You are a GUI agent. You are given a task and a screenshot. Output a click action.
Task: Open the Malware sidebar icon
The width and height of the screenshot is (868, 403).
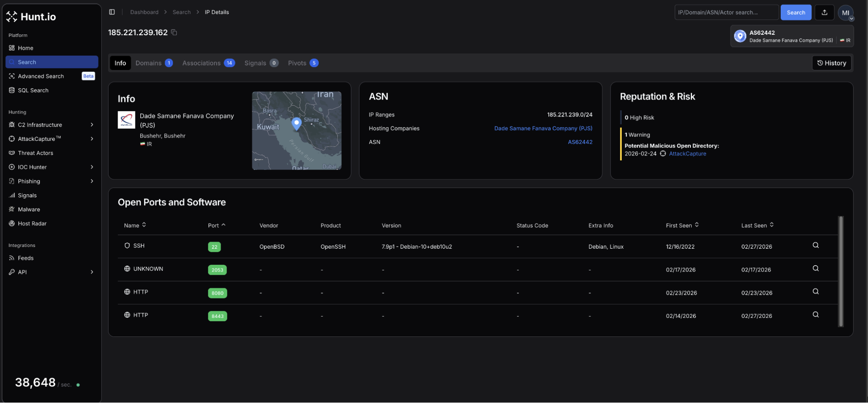(12, 210)
